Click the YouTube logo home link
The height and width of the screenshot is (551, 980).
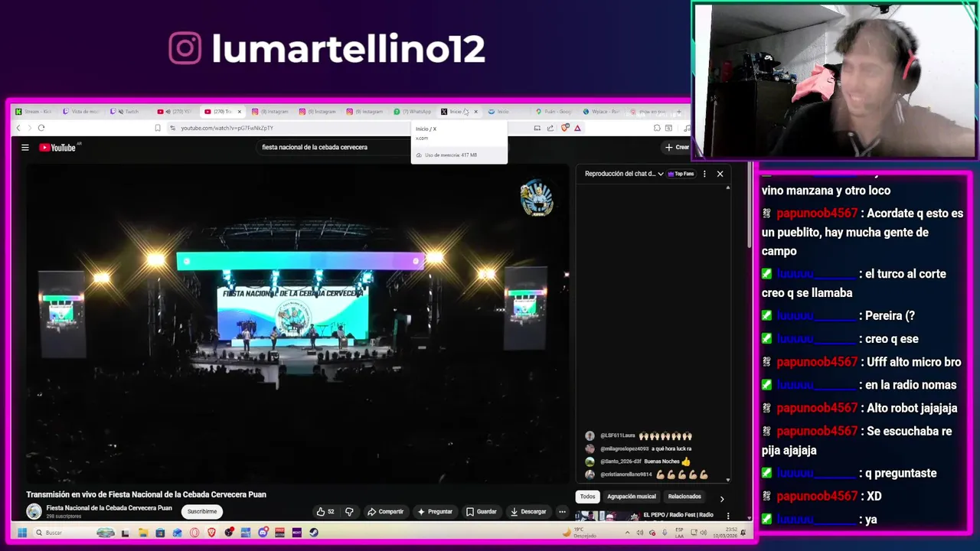pyautogui.click(x=57, y=148)
